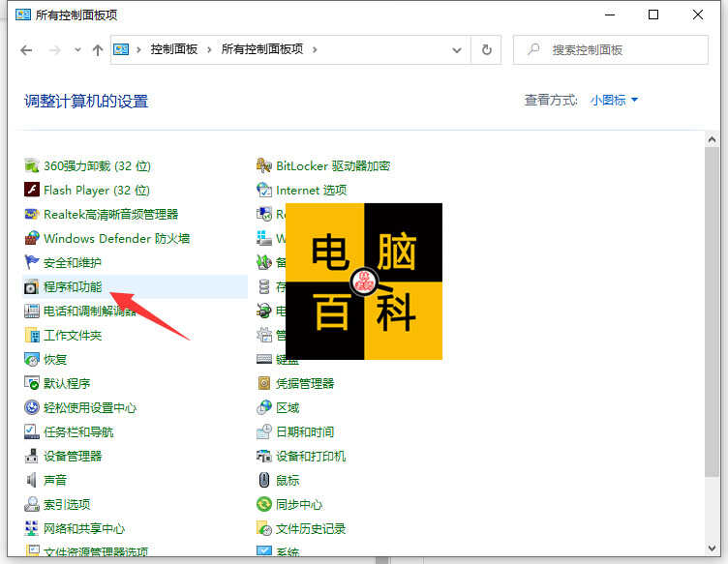Viewport: 728px width, 564px height.
Task: Click the 网络和共享中心 icon
Action: click(32, 528)
